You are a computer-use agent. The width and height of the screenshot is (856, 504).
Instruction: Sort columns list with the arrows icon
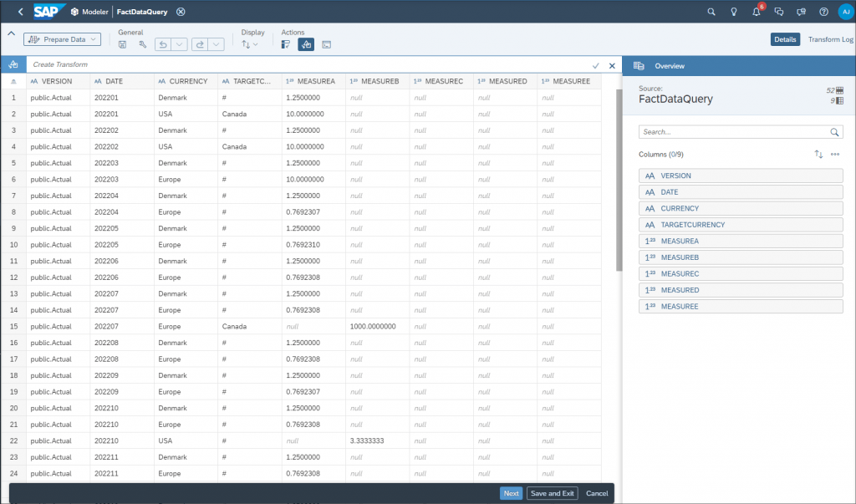click(x=818, y=155)
